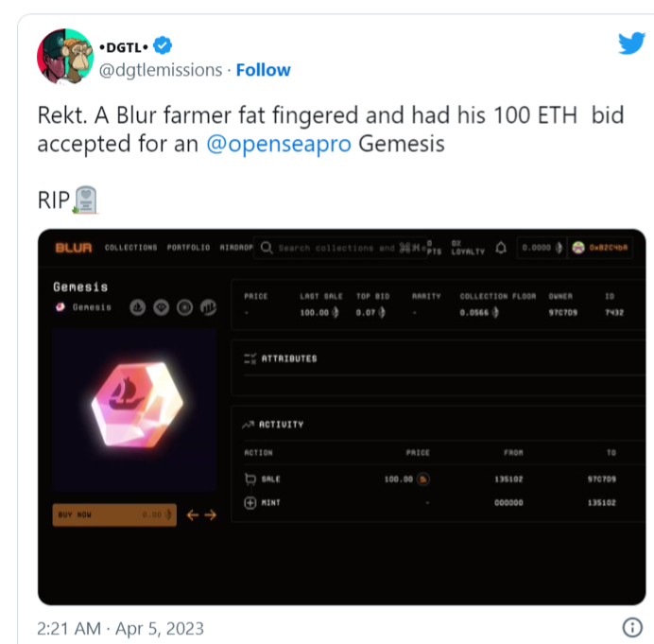Viewport: 654px width, 644px height.
Task: Open the Portfolio tab in Blur
Action: click(x=188, y=248)
